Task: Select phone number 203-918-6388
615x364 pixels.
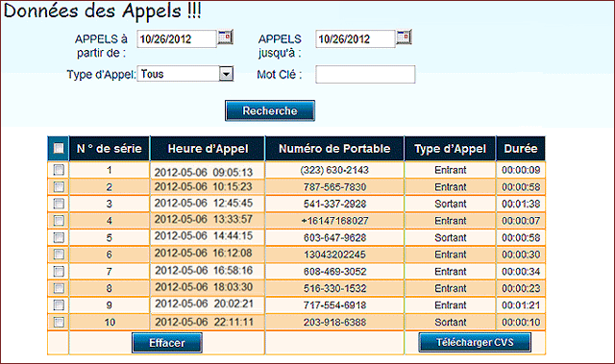Action: (x=334, y=322)
